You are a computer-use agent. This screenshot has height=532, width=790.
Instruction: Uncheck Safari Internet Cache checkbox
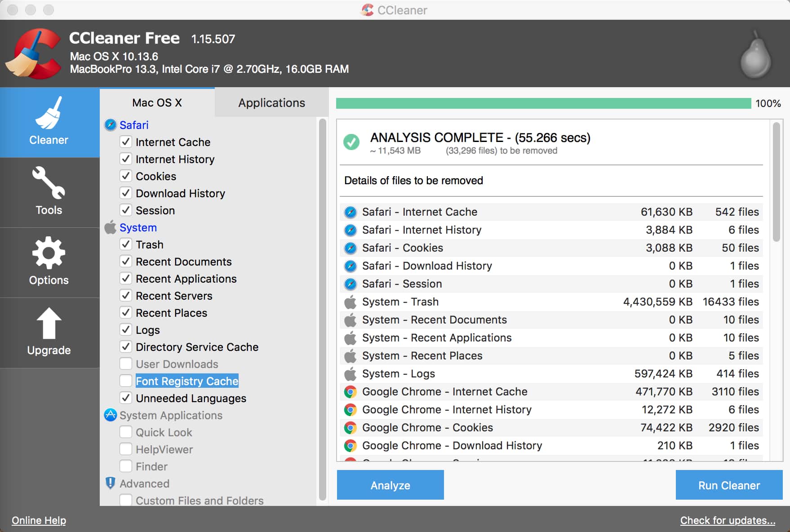point(126,142)
